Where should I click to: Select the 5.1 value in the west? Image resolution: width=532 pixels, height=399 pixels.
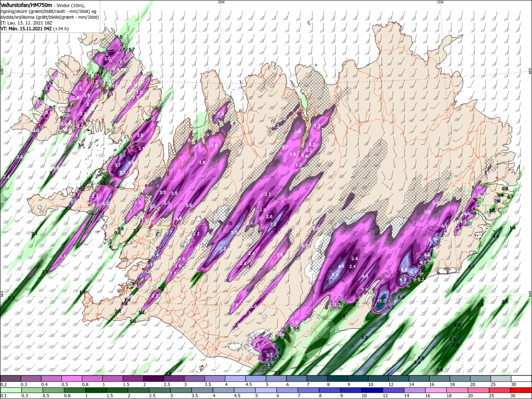[123, 172]
